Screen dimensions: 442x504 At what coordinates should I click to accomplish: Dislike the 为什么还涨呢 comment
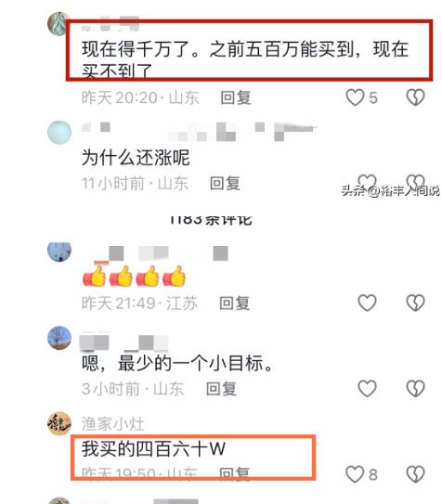point(415,182)
